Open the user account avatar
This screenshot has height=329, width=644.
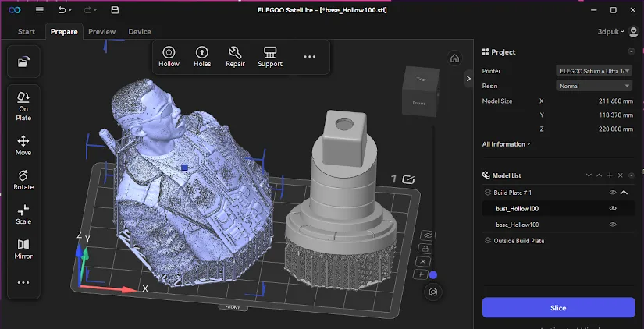click(x=633, y=32)
